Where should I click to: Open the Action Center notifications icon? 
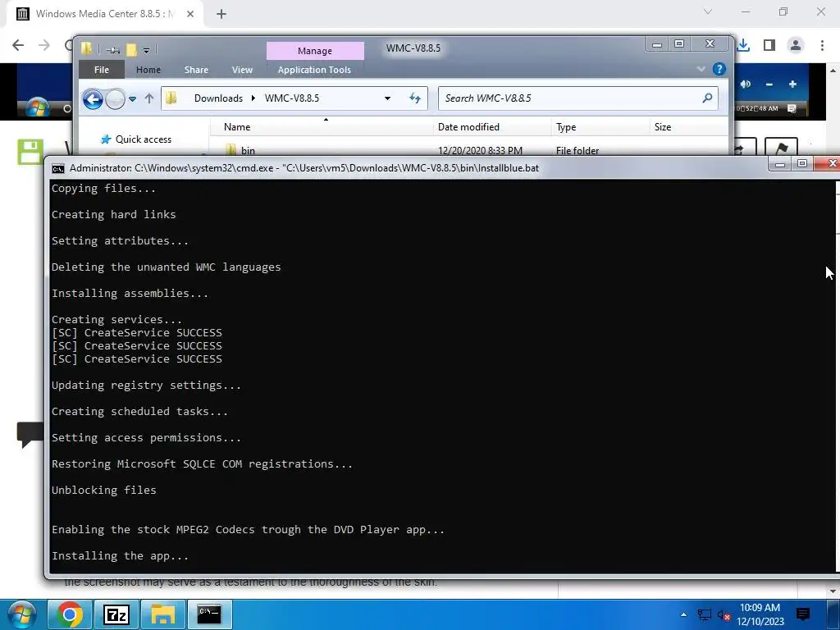pyautogui.click(x=802, y=614)
